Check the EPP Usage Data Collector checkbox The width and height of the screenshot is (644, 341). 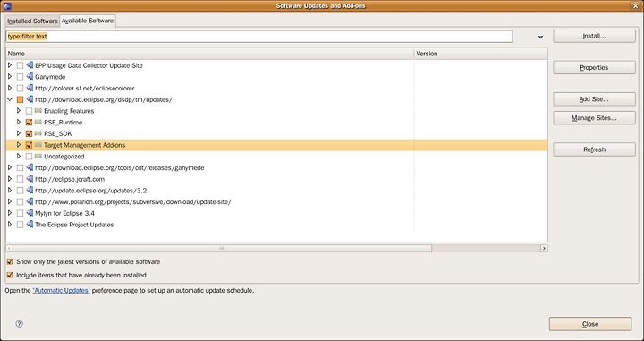pos(20,65)
